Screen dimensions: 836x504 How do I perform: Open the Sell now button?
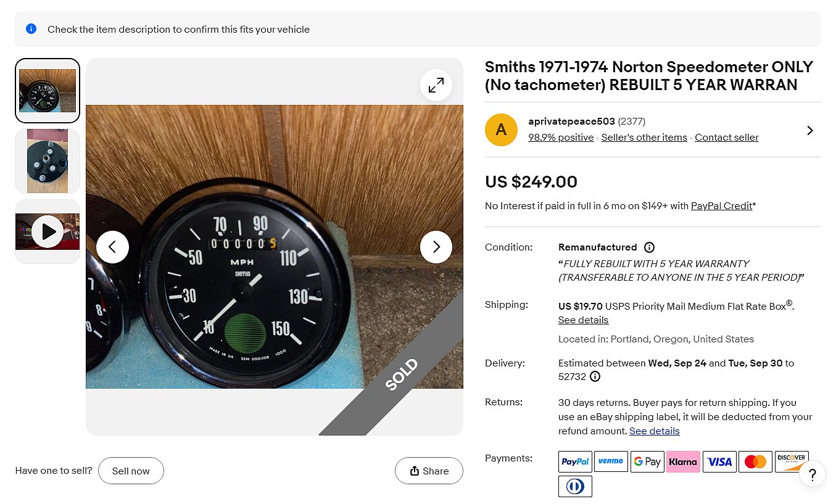(131, 471)
